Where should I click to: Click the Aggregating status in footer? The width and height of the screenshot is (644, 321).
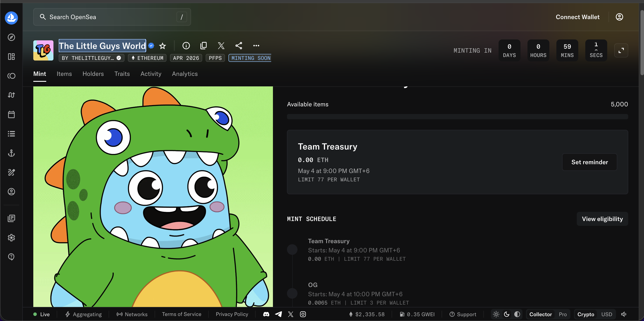83,314
